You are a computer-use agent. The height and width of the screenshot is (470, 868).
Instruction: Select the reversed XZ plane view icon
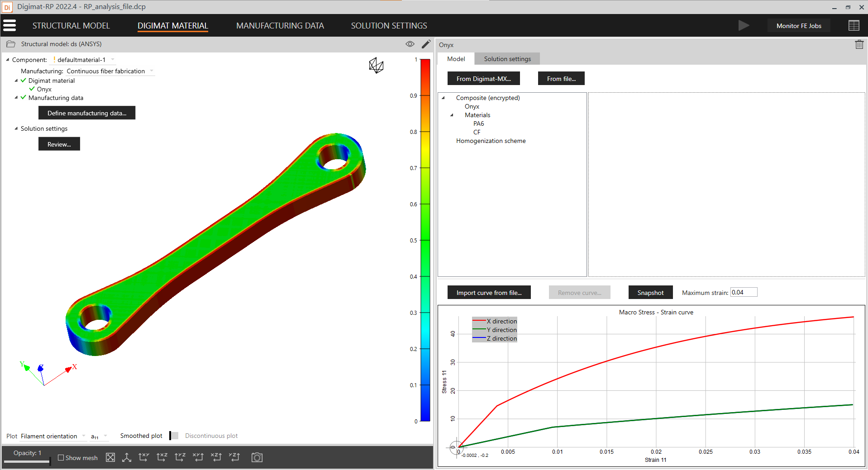pos(216,457)
